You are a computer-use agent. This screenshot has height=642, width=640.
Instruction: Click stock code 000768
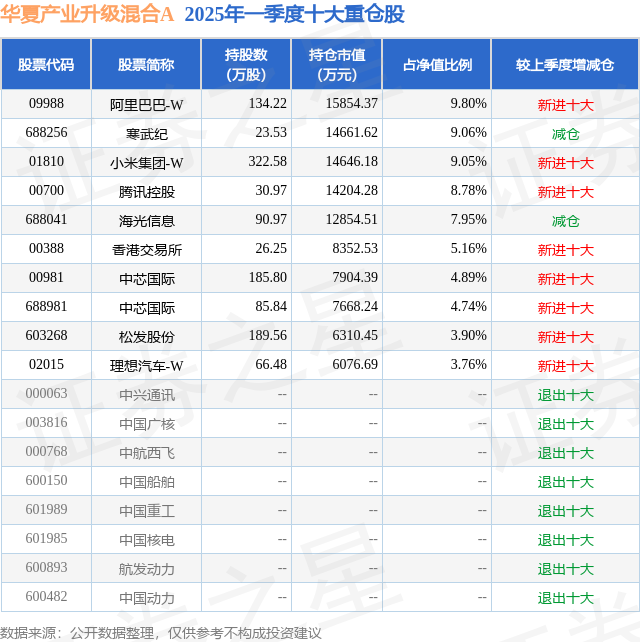coord(46,452)
